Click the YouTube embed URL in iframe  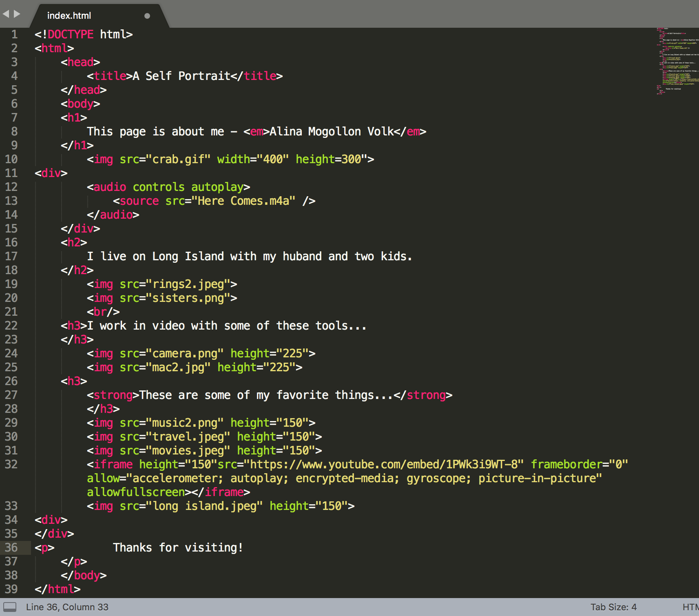pyautogui.click(x=383, y=464)
